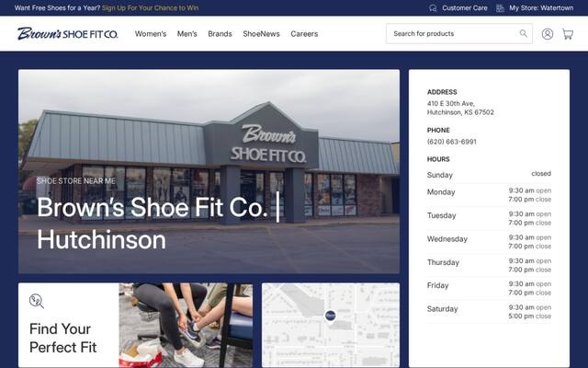This screenshot has width=588, height=368.
Task: Select the Friday hours row
Action: pos(489,288)
